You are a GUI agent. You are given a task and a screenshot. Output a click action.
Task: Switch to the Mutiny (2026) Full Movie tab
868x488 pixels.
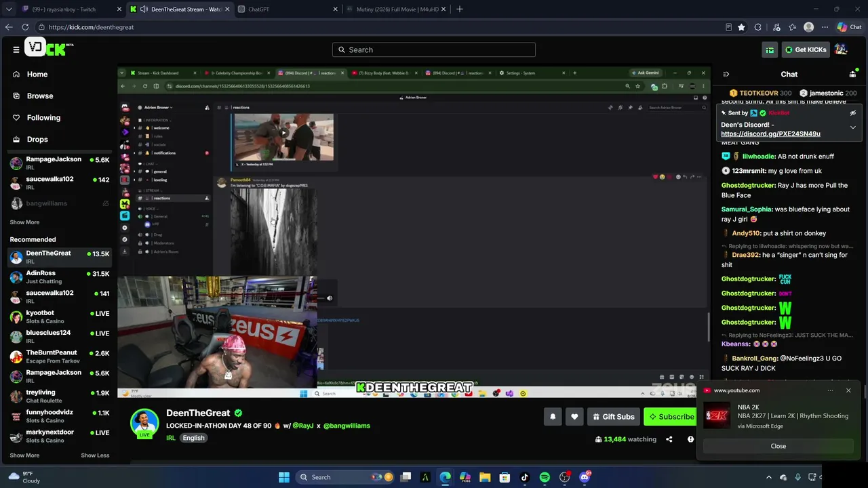pyautogui.click(x=397, y=9)
